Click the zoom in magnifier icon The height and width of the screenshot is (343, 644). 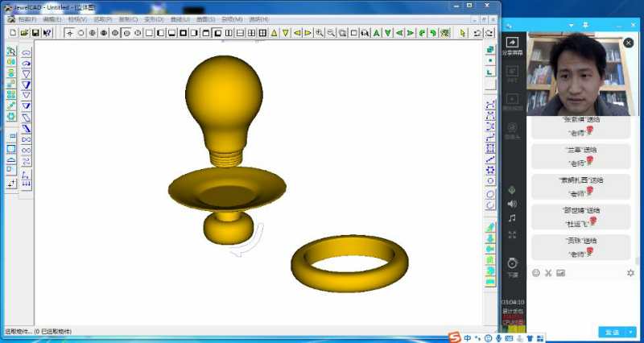pos(320,33)
